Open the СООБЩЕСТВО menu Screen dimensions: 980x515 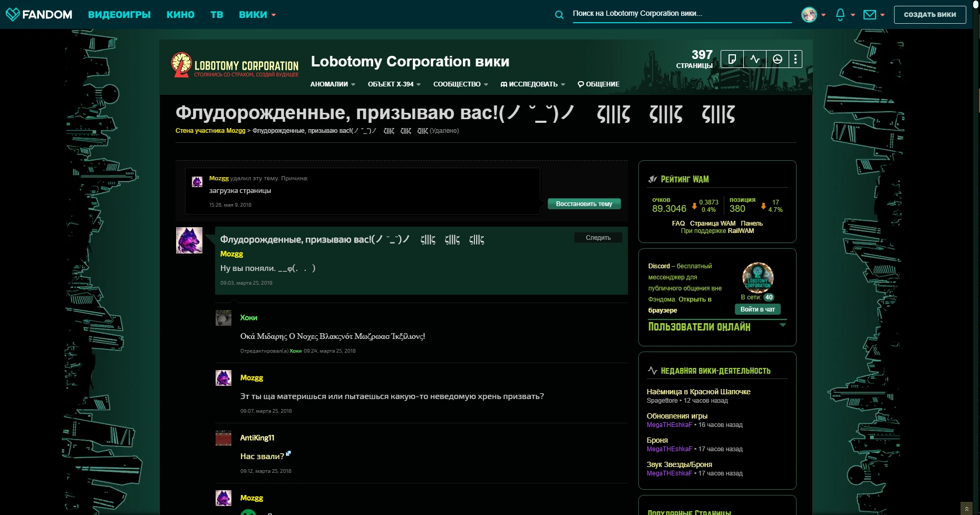point(461,84)
